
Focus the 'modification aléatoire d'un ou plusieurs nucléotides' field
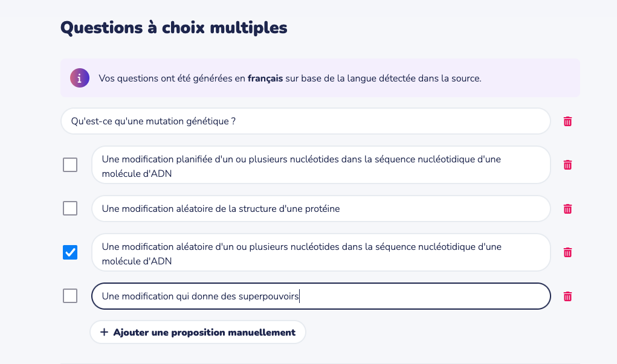(x=320, y=252)
